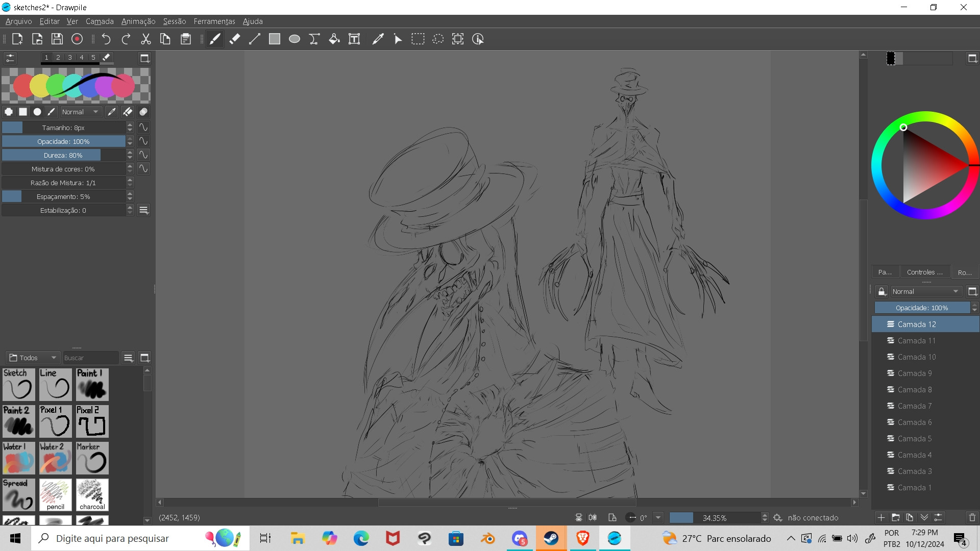Select the Freehand brush tool
Viewport: 980px width, 551px height.
point(215,39)
